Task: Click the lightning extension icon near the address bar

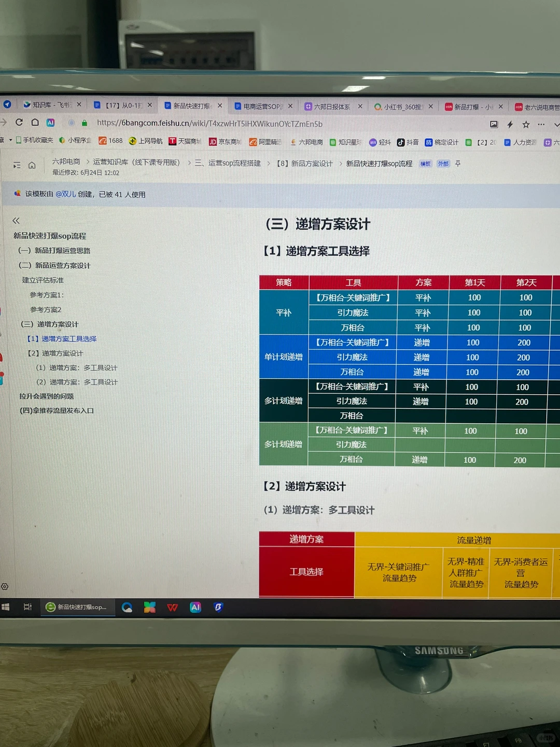Action: pyautogui.click(x=509, y=125)
